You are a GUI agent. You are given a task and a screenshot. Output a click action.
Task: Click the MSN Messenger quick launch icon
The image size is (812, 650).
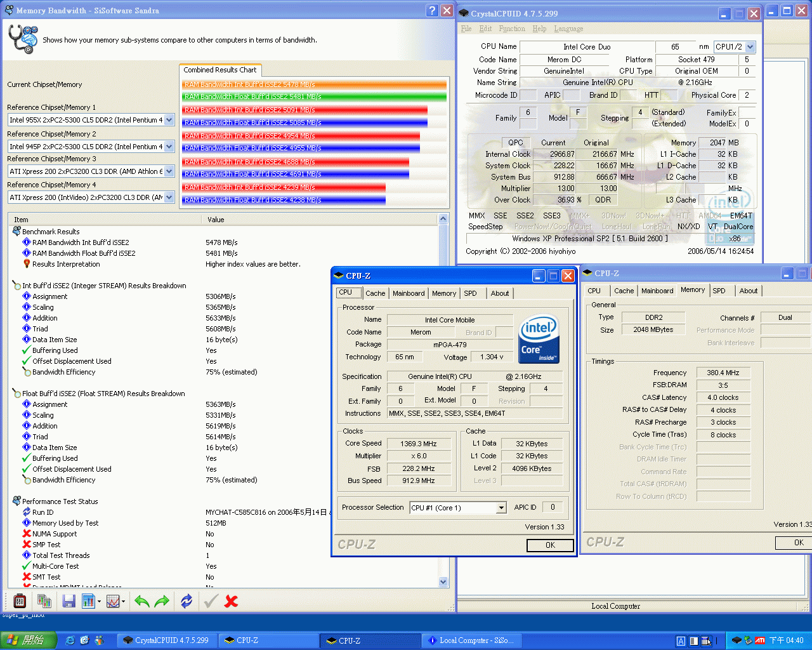[99, 640]
